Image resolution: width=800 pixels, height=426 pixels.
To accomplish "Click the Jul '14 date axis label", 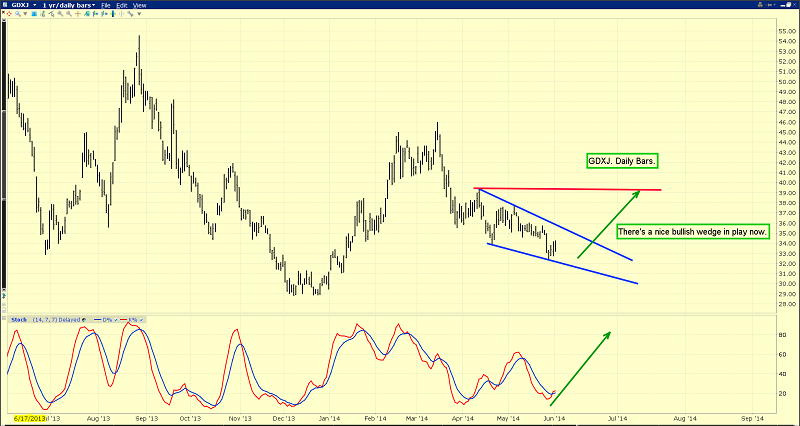I will coord(618,419).
